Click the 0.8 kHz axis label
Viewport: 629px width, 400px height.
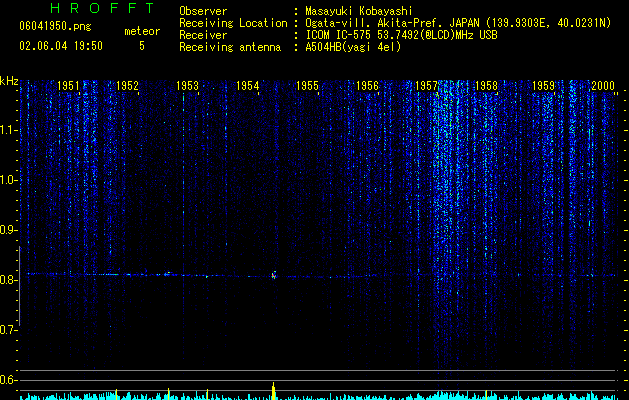tap(8, 280)
